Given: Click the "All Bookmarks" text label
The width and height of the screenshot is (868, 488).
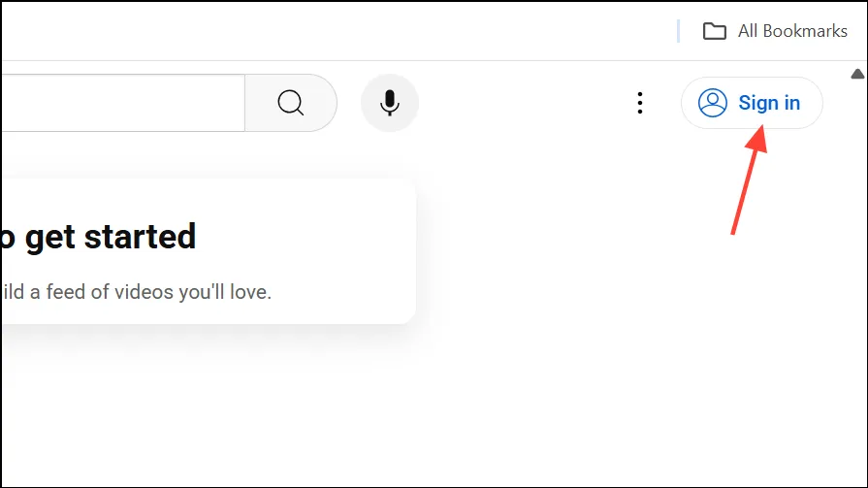Looking at the screenshot, I should 792,31.
